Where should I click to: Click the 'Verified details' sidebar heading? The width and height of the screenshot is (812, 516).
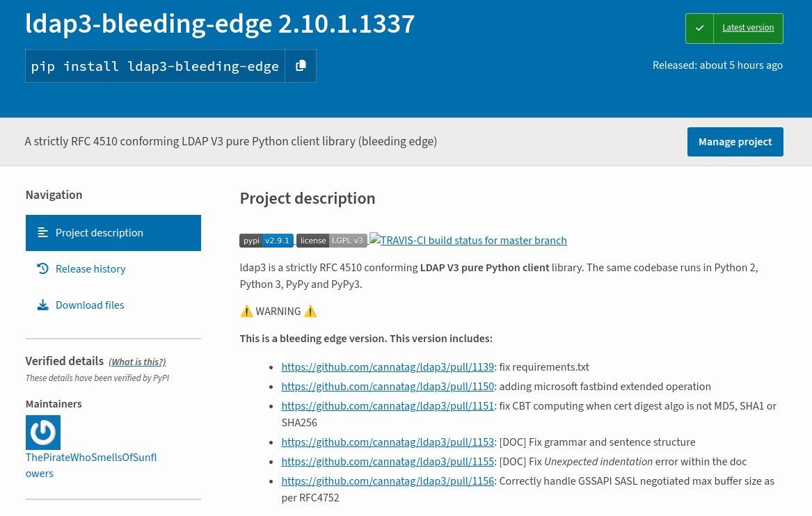coord(64,361)
